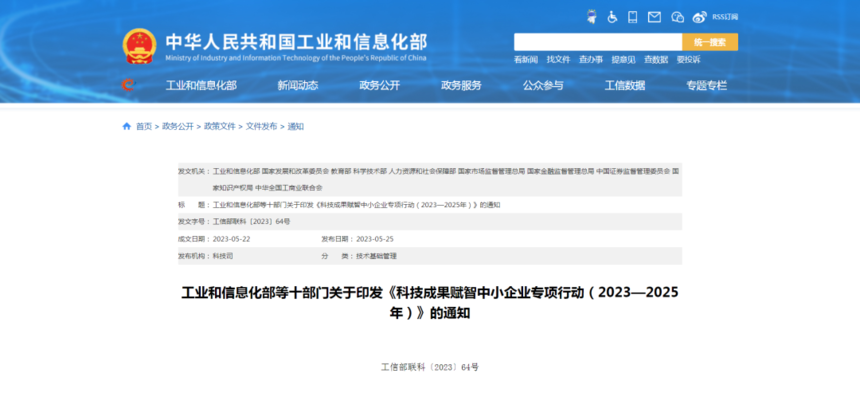This screenshot has height=393, width=860.
Task: Click the orange swirl icon beside navigation
Action: click(128, 85)
